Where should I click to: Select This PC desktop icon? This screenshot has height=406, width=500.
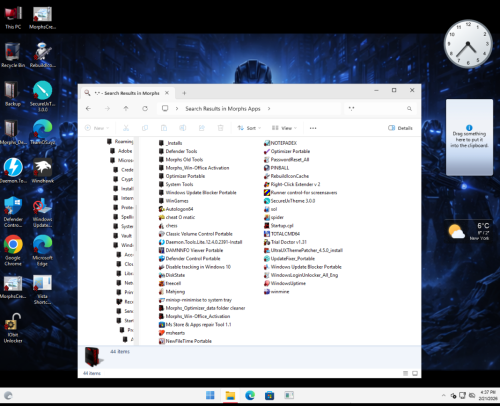pos(13,18)
